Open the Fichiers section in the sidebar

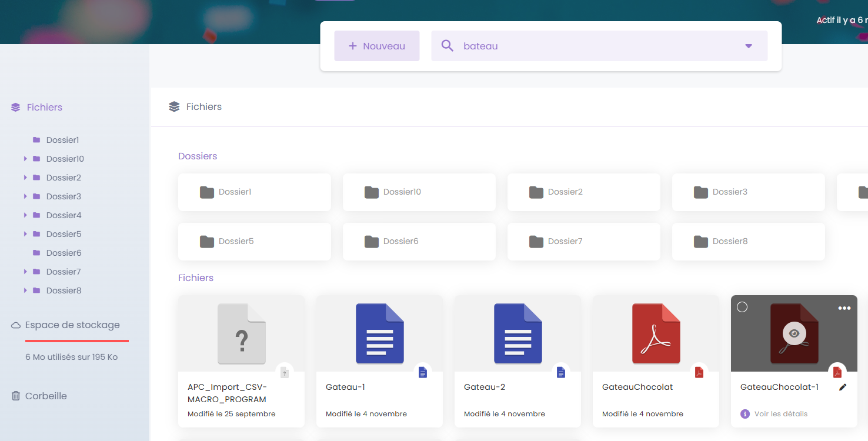coord(44,107)
